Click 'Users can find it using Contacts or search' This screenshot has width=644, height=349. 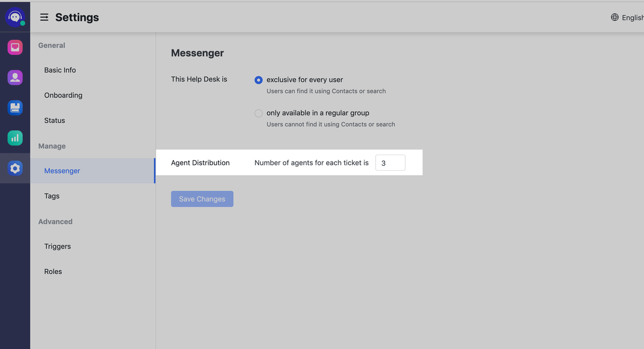326,91
